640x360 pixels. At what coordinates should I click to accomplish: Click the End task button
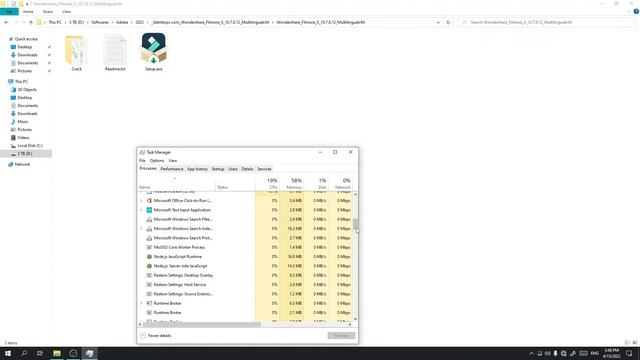341,336
